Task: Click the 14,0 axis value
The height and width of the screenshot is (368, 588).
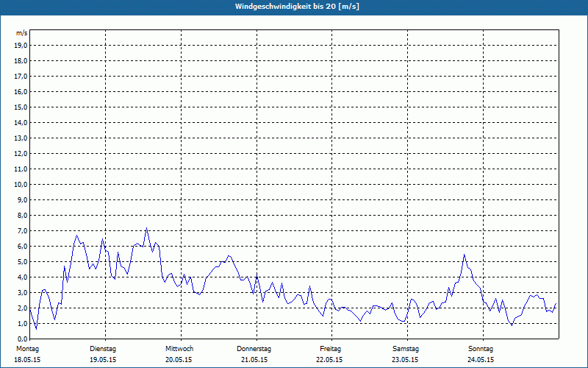Action: tap(21, 122)
